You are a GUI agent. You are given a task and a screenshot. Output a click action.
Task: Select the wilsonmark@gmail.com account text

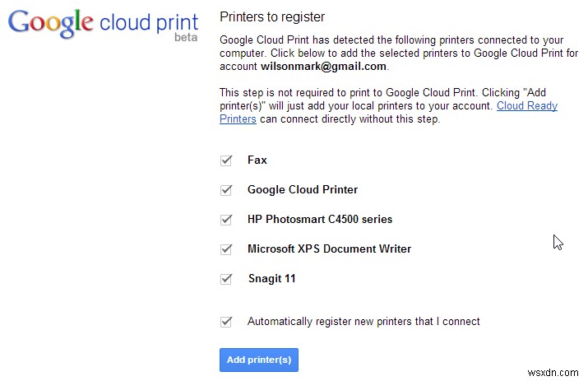click(324, 67)
